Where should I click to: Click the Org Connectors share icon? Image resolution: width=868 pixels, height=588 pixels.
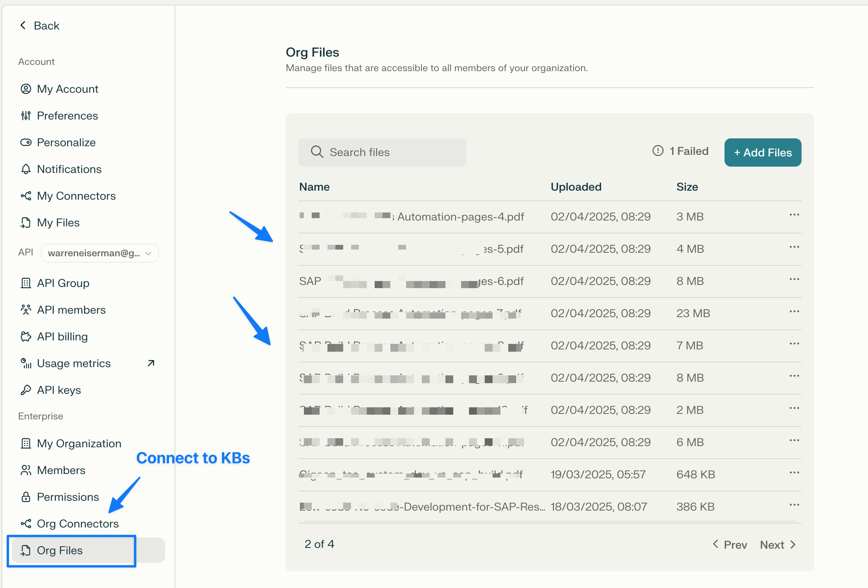[26, 524]
